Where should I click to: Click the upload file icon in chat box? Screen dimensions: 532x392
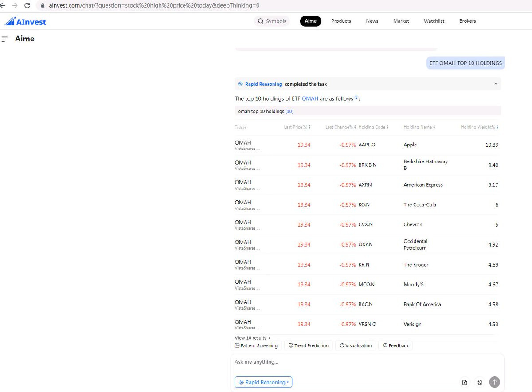(465, 382)
